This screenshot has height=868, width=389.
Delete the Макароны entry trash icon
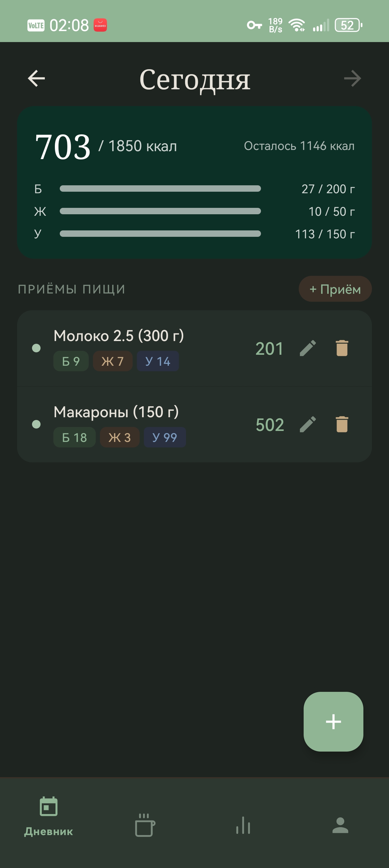pyautogui.click(x=342, y=424)
